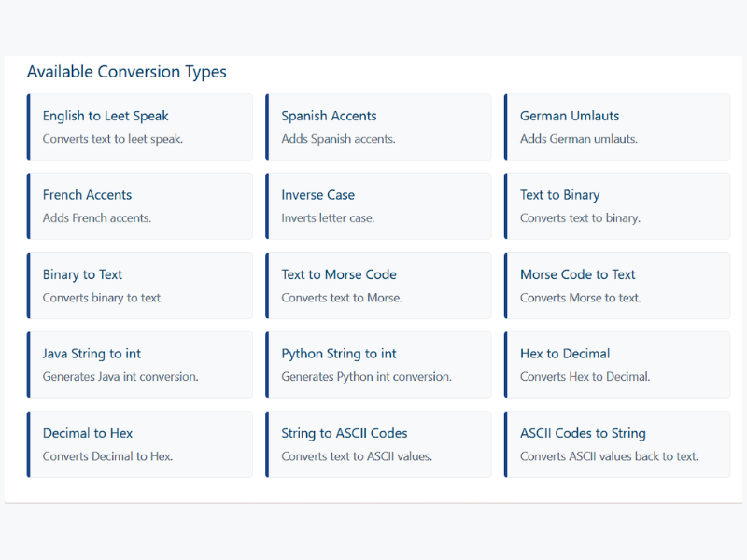Click the text 'Converts binary to text.'
Viewport: 747px width, 560px height.
pyautogui.click(x=103, y=298)
